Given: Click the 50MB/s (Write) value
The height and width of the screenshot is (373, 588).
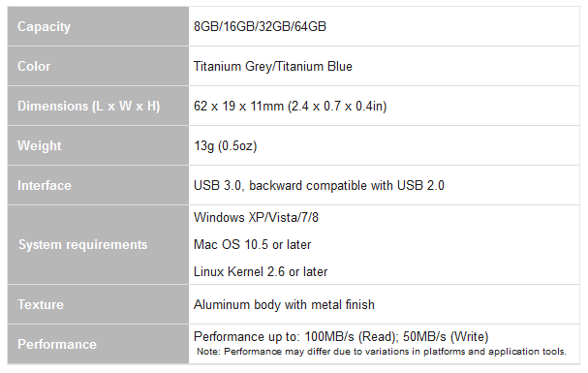Looking at the screenshot, I should click(446, 336).
